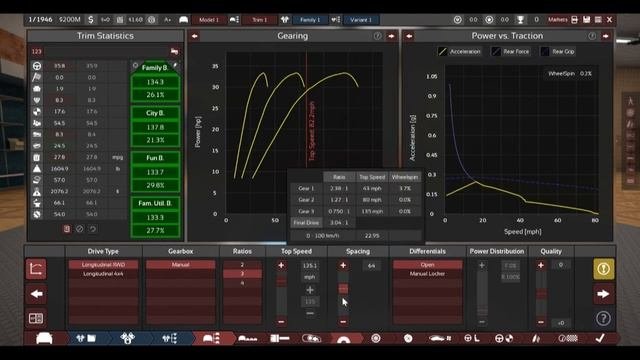Click the drivability steering wheel stat icon
640x360 pixels.
[x=37, y=66]
